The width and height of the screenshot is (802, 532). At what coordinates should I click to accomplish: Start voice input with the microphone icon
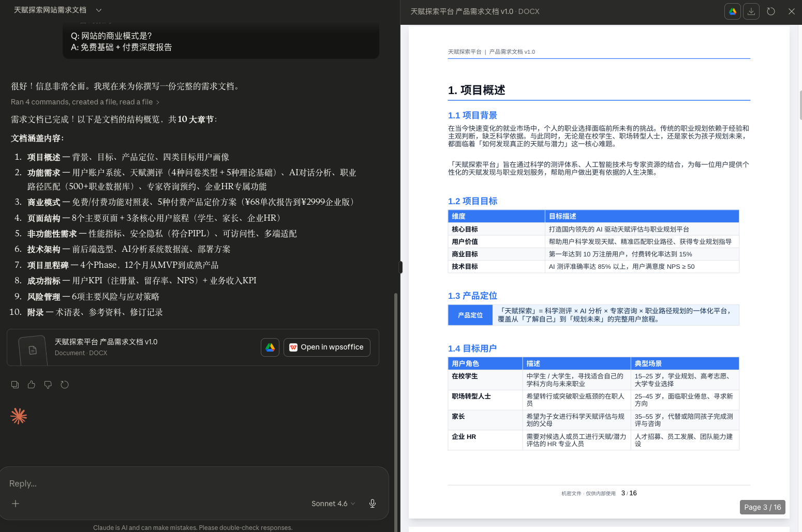point(373,504)
